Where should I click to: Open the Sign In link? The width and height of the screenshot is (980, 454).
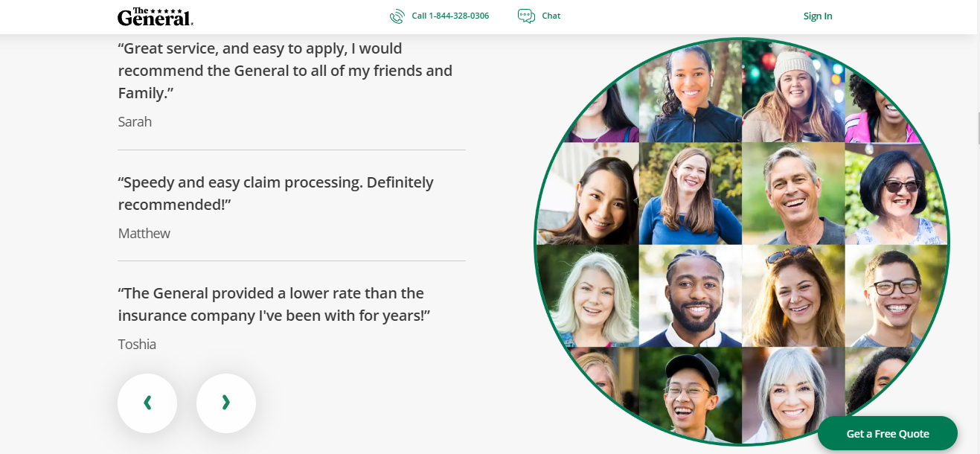tap(818, 16)
